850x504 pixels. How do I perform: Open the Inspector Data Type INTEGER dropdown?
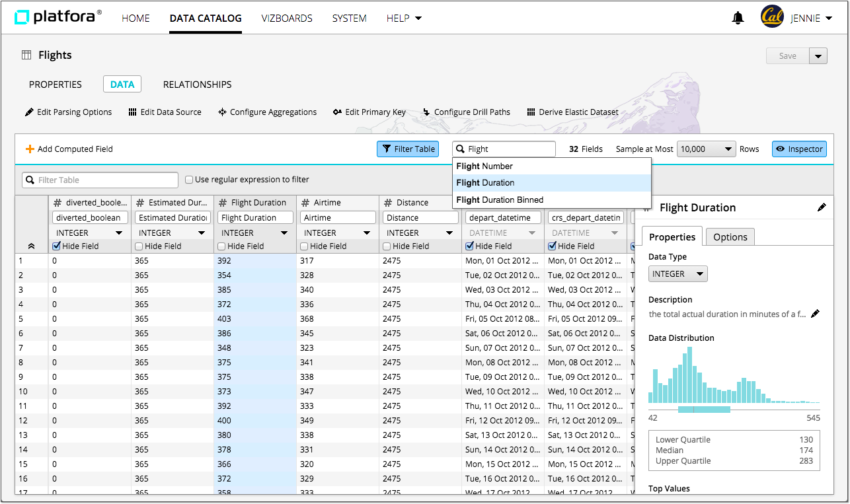677,273
